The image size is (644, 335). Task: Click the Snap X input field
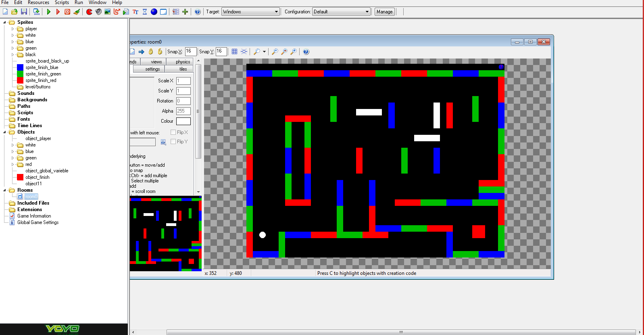191,51
